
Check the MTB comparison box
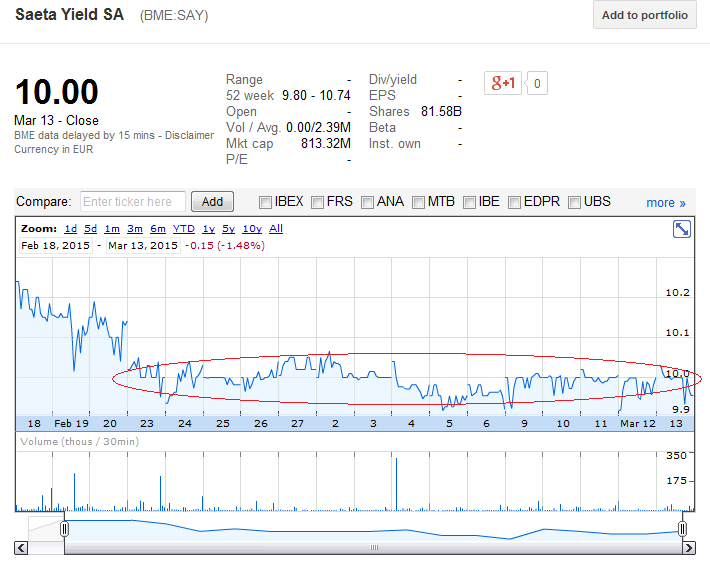pyautogui.click(x=418, y=202)
